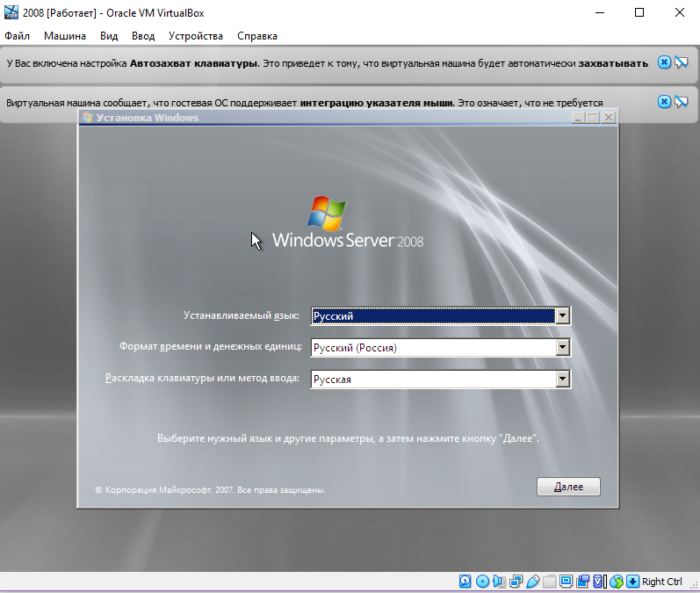Suppress the keyboard auto-capture message permanently
The width and height of the screenshot is (700, 593).
pyautogui.click(x=682, y=62)
